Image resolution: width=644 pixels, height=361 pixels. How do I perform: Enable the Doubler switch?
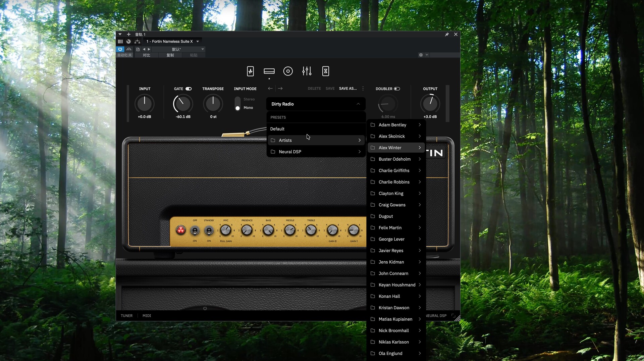pos(397,89)
